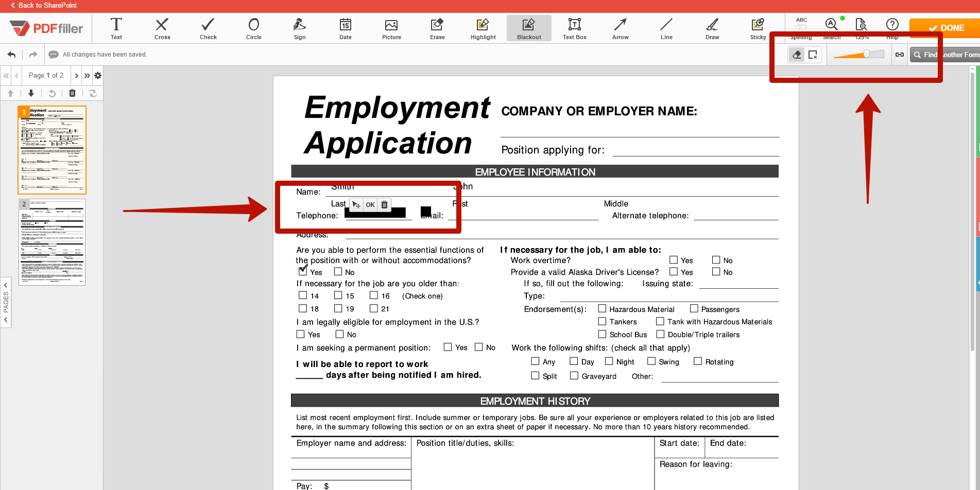The image size is (980, 490).
Task: Click the Issuing state field
Action: [x=738, y=283]
